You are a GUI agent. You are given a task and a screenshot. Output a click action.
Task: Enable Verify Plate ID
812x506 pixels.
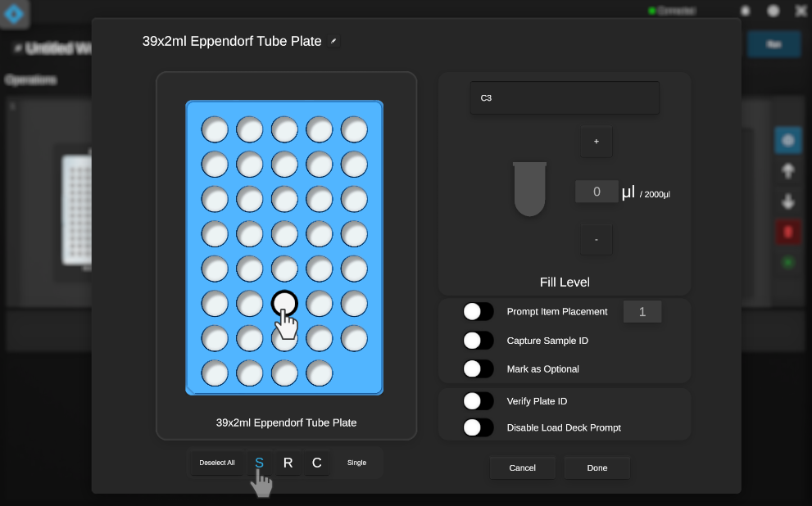click(x=478, y=401)
